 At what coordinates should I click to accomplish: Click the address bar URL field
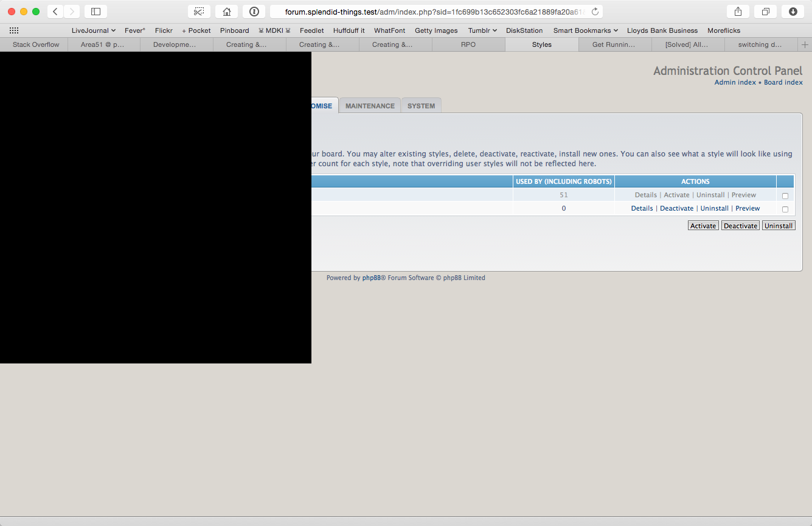(436, 12)
